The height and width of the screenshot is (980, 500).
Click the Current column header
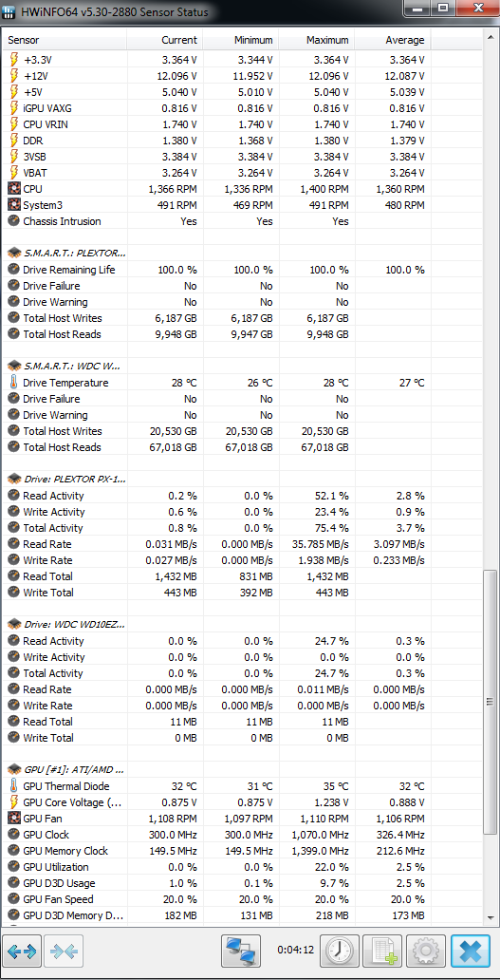(x=165, y=40)
